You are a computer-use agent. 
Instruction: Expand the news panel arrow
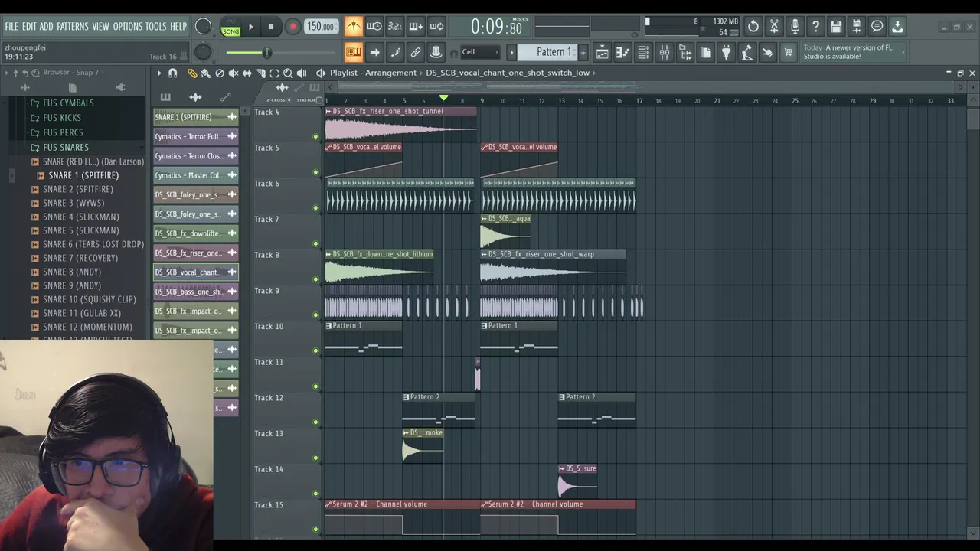click(904, 52)
